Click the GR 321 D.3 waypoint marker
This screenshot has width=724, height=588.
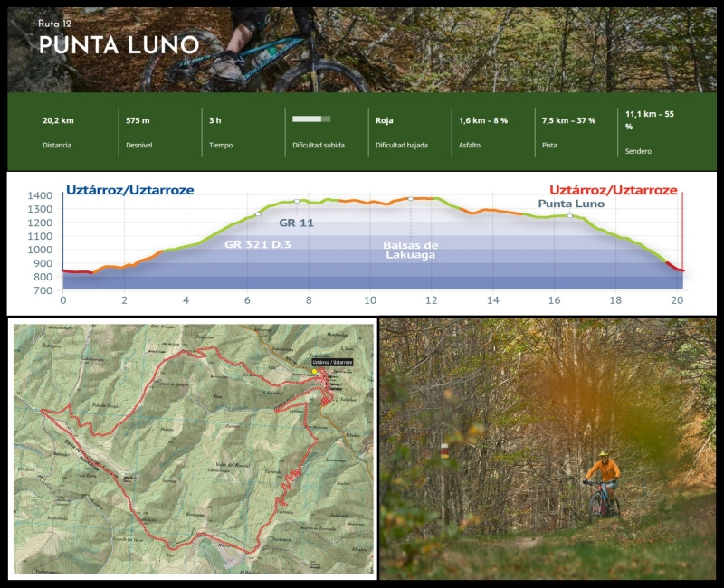[258, 214]
